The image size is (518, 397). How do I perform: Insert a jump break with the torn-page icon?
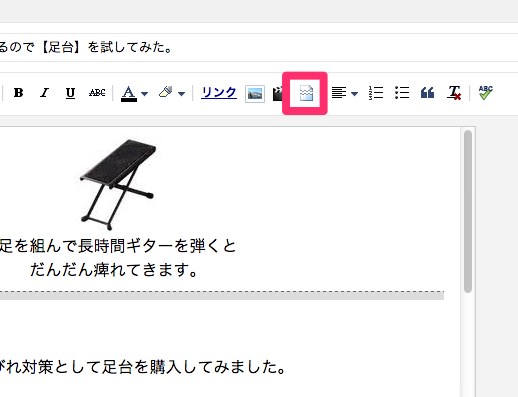point(306,94)
